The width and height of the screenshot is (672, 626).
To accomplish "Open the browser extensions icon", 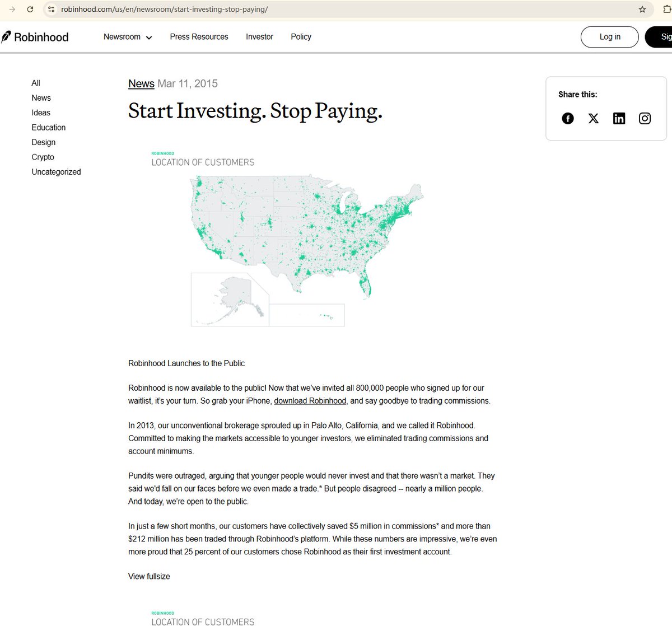I will (667, 10).
